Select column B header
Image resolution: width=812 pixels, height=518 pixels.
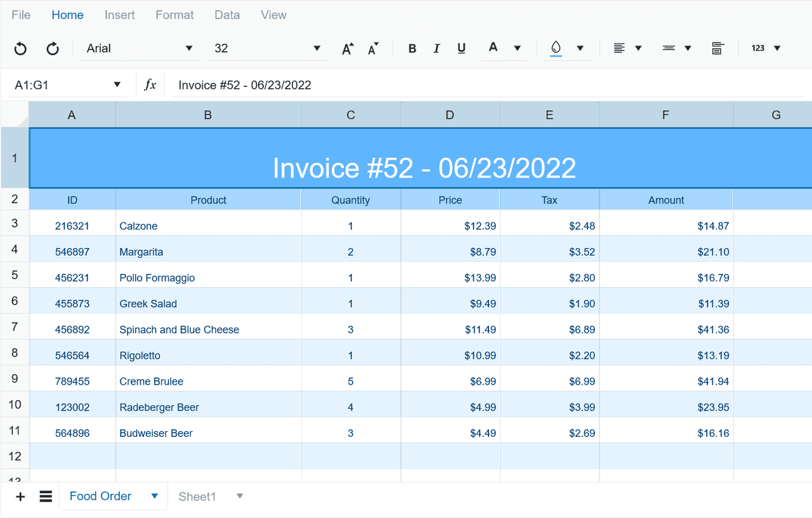tap(208, 115)
